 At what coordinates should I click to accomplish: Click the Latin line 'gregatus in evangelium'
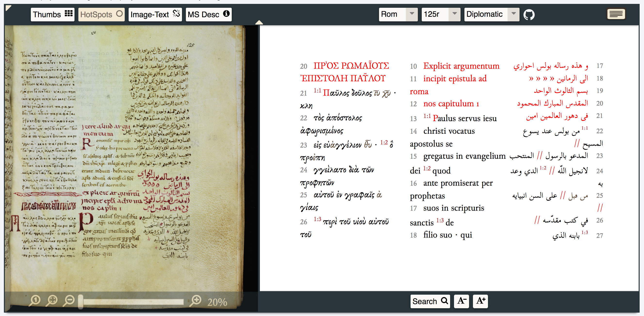[x=464, y=156]
